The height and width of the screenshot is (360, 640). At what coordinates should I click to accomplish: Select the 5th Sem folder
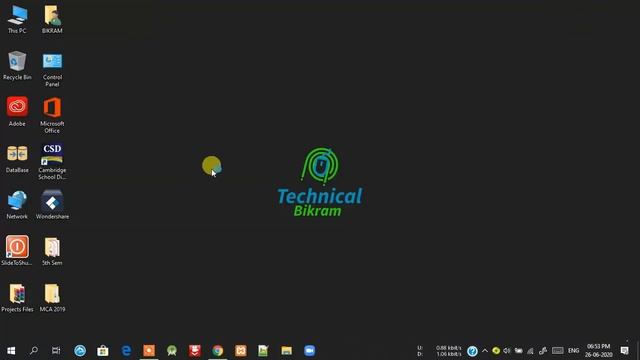pyautogui.click(x=52, y=251)
